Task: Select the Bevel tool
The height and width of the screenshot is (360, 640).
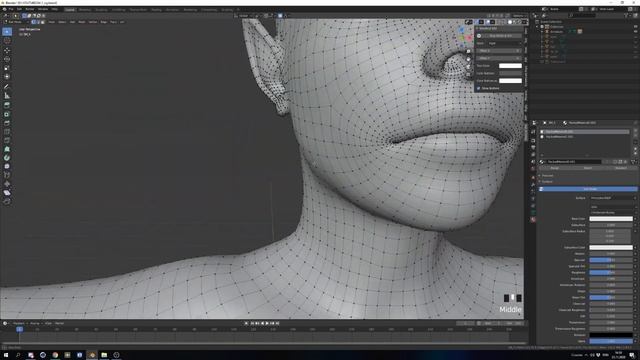Action: point(7,123)
